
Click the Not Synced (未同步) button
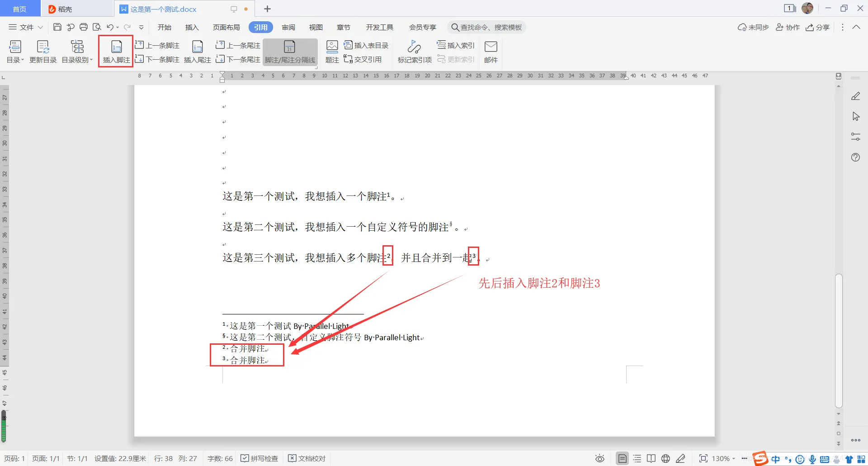click(753, 27)
